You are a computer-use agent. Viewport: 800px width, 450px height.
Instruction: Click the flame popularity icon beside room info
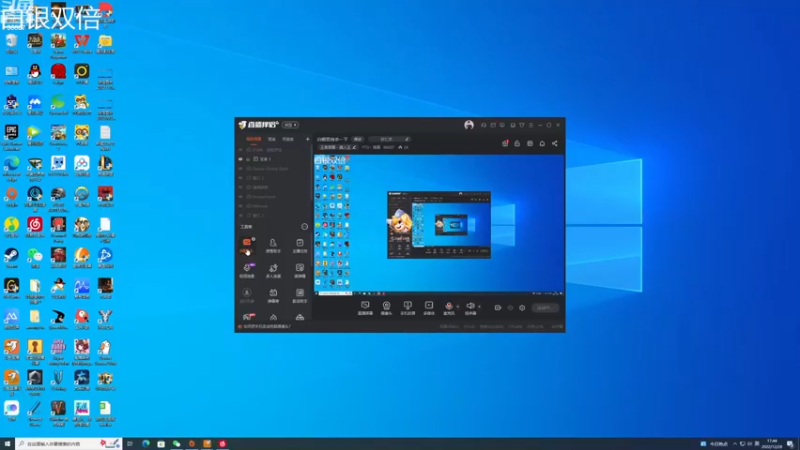[400, 147]
